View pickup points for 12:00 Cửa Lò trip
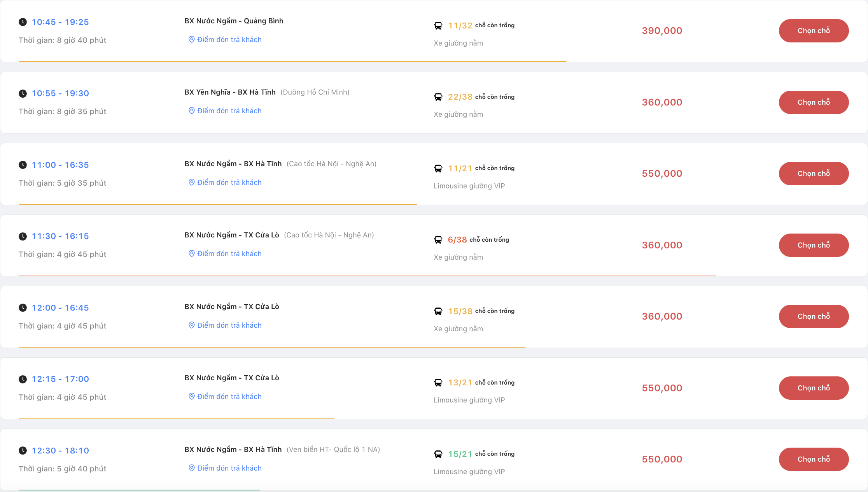 click(229, 325)
